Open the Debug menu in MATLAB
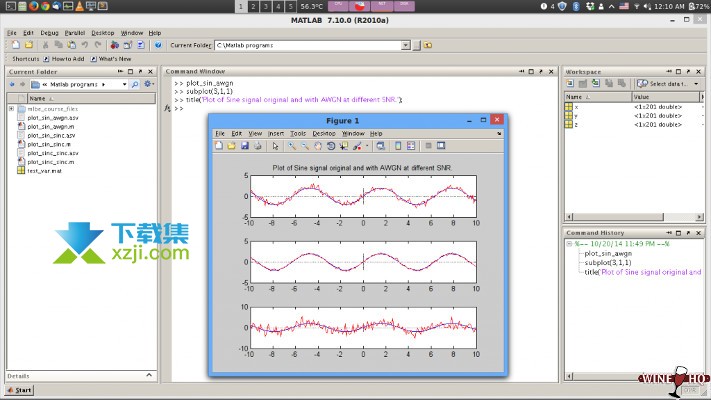Viewport: 711px width, 400px height. point(49,33)
